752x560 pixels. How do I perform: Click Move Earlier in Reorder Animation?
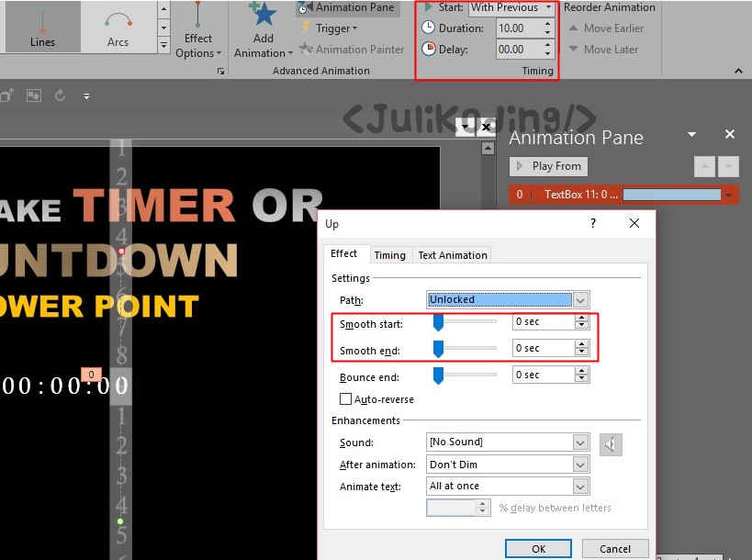(607, 28)
